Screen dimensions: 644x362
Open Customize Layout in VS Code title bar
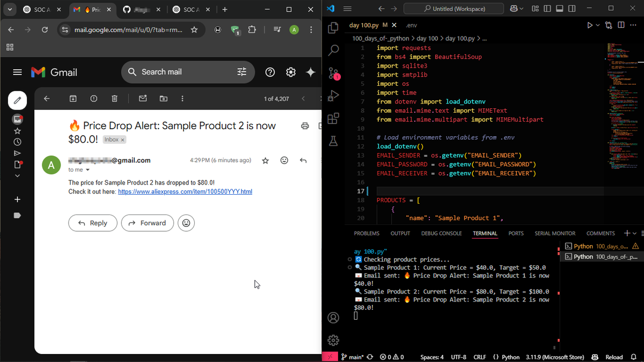coord(535,9)
